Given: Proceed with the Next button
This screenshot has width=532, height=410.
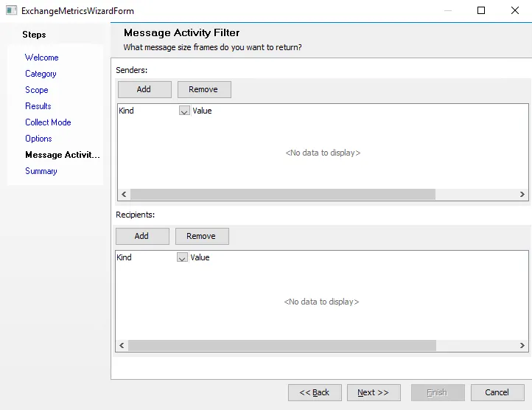Looking at the screenshot, I should tap(374, 393).
